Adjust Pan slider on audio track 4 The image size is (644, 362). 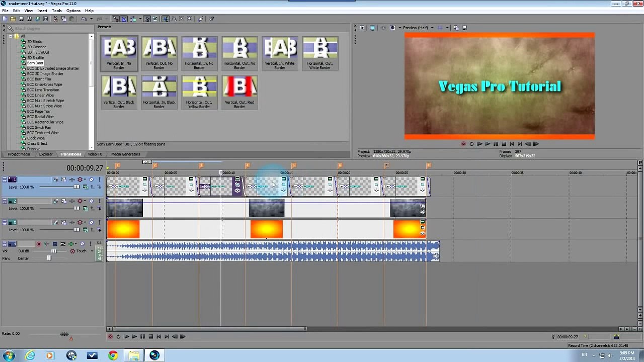[49, 258]
